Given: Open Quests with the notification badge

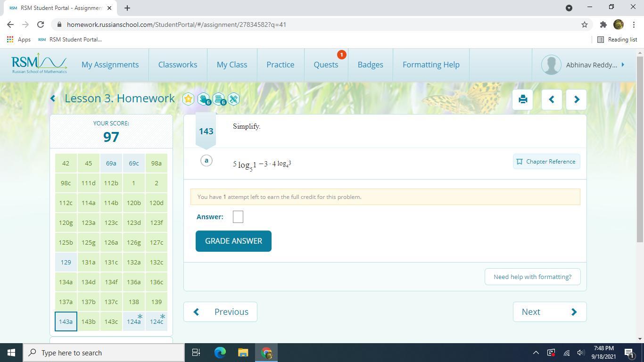Looking at the screenshot, I should tap(326, 65).
